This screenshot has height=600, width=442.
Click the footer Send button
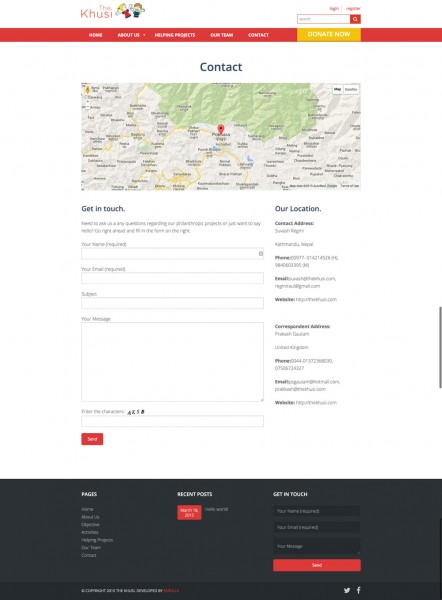tap(317, 565)
